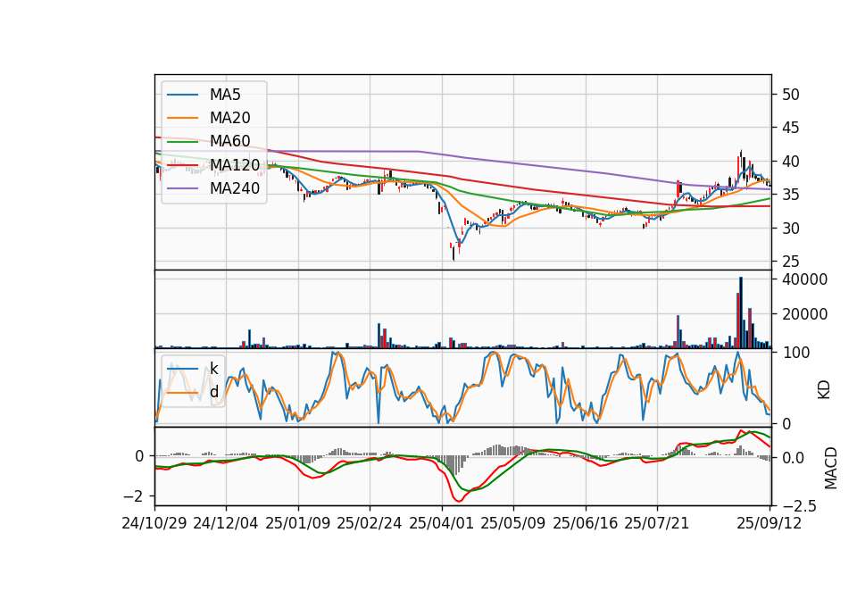Click the price axis value 30

tap(790, 229)
